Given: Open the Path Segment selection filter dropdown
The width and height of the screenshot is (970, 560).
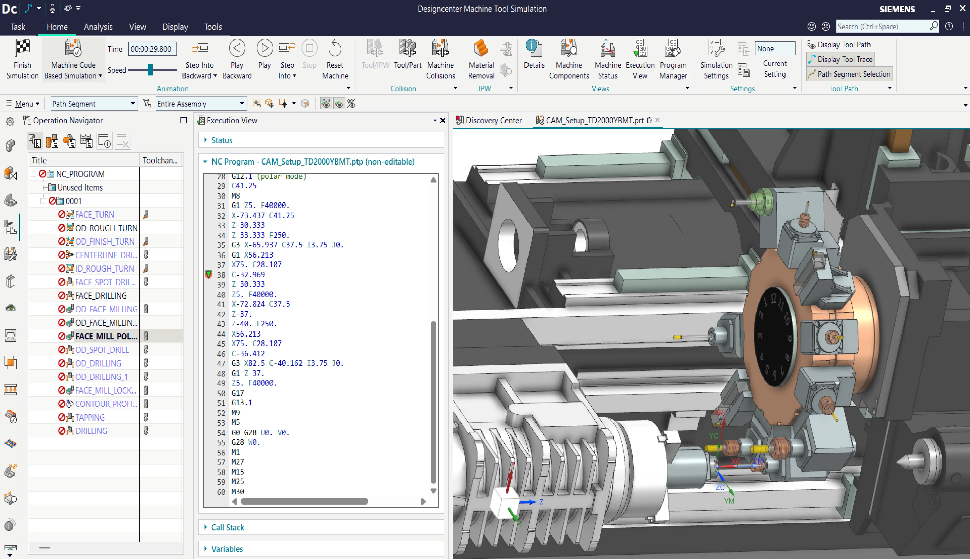Looking at the screenshot, I should tap(94, 104).
